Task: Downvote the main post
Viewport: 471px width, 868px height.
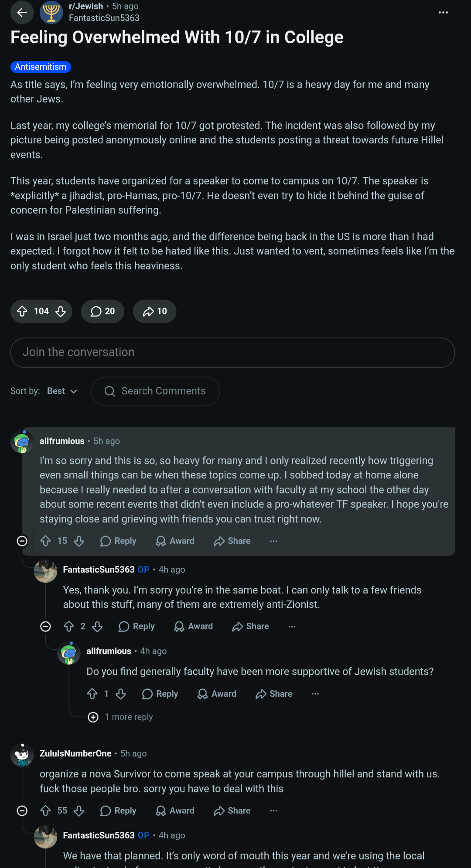Action: click(61, 311)
